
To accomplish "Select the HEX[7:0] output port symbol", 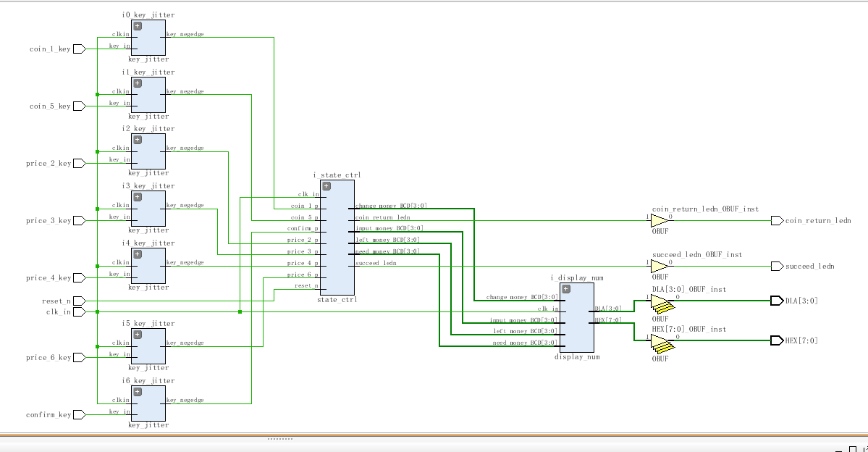I will pos(777,340).
